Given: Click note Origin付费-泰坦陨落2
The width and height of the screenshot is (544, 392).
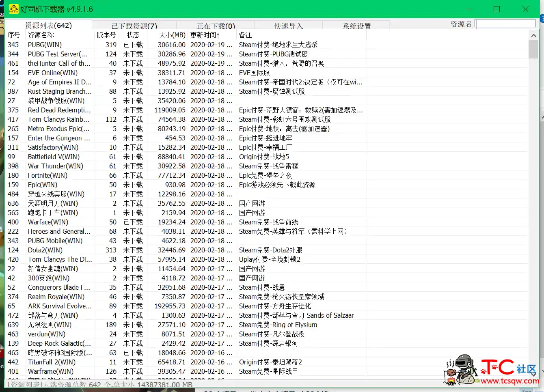Looking at the screenshot, I should (270, 362).
